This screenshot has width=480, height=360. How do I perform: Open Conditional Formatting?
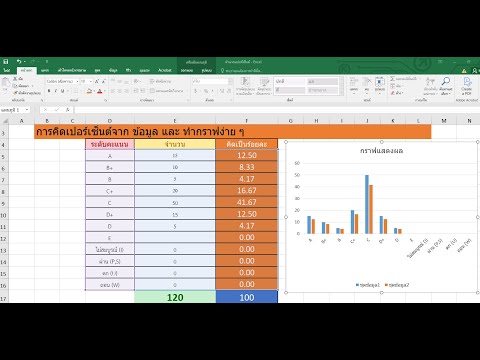click(245, 86)
